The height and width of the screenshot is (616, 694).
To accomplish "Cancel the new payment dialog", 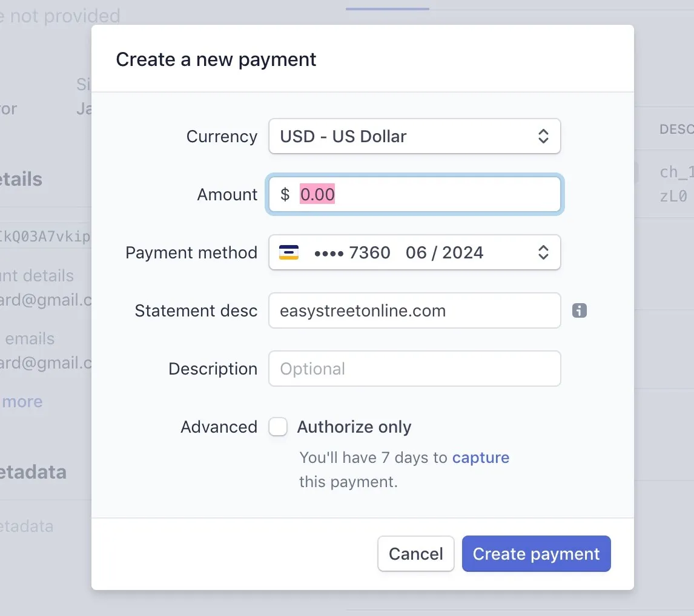I will (415, 554).
